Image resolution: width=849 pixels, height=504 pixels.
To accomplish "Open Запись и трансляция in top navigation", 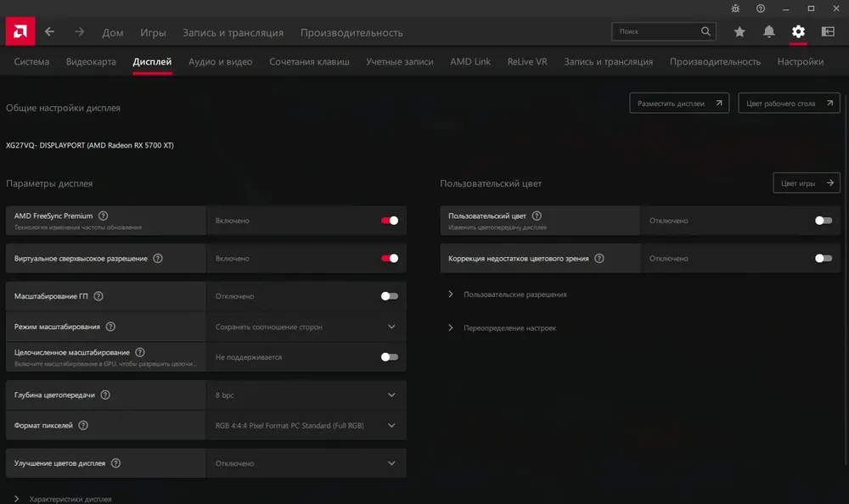I will pos(233,32).
